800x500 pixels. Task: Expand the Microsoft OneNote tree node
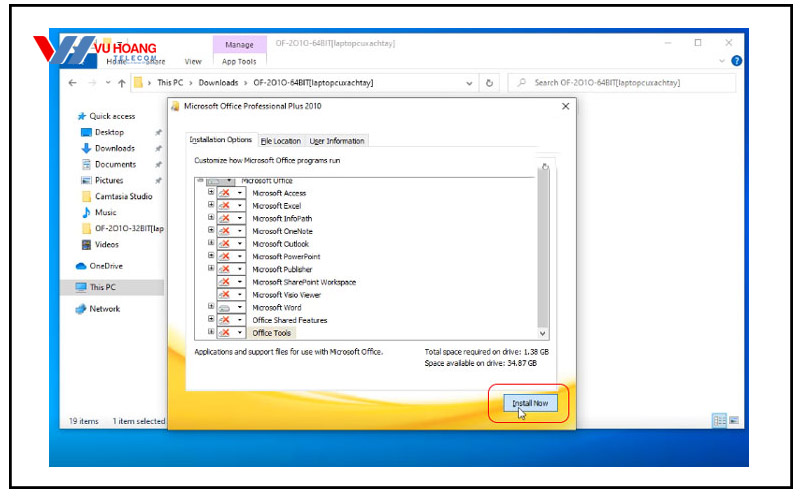pyautogui.click(x=211, y=231)
